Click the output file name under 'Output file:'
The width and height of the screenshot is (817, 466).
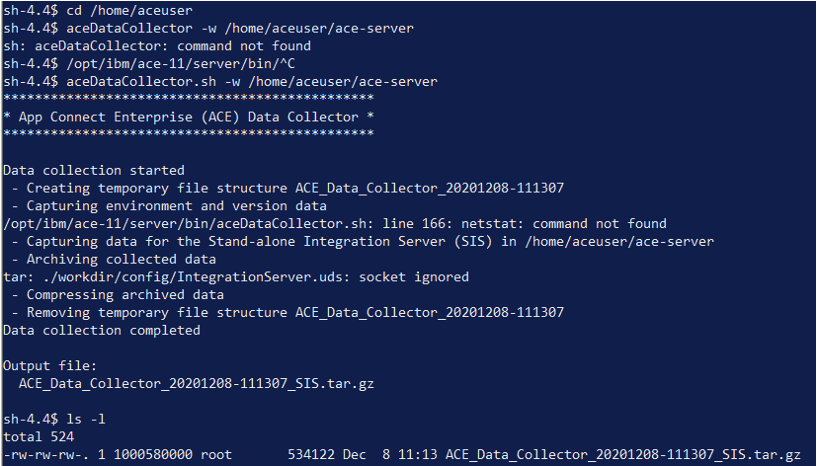(x=196, y=384)
